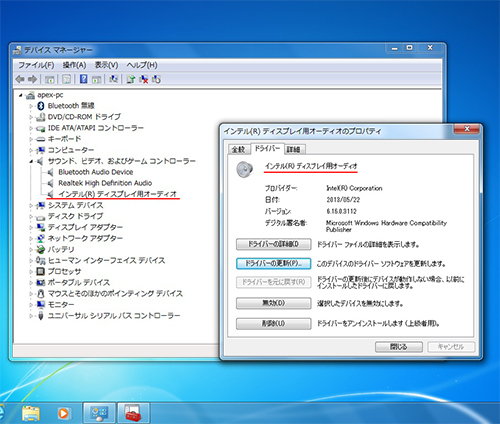This screenshot has width=500, height=424.
Task: Collapse サウンド、ビデオ、およびゲーム コントローラー category
Action: [31, 161]
